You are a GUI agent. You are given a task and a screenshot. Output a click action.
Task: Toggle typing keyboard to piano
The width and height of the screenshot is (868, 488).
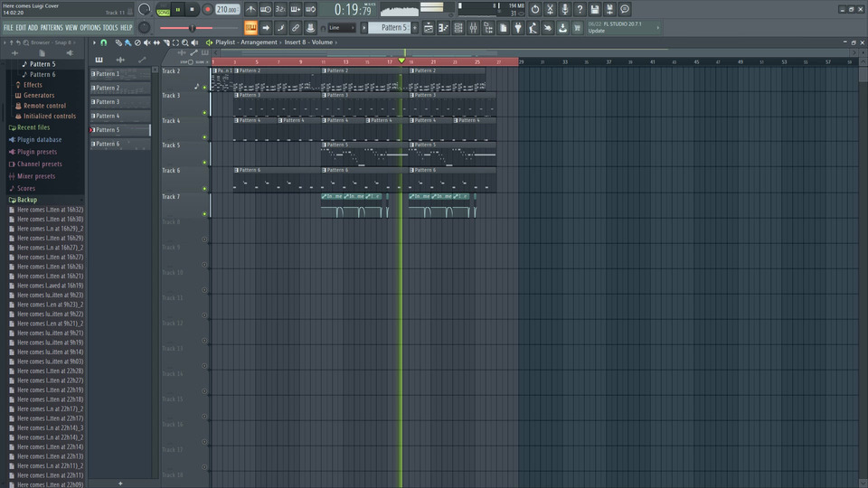pos(250,28)
